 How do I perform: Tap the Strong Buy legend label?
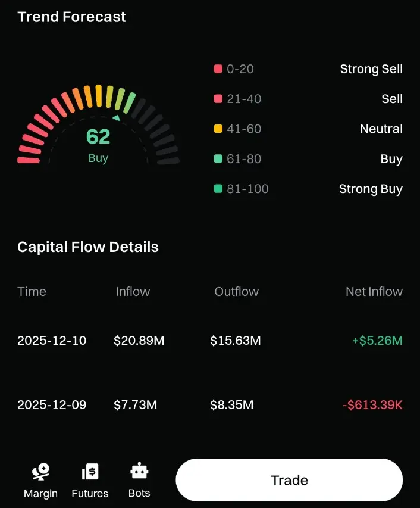(371, 189)
